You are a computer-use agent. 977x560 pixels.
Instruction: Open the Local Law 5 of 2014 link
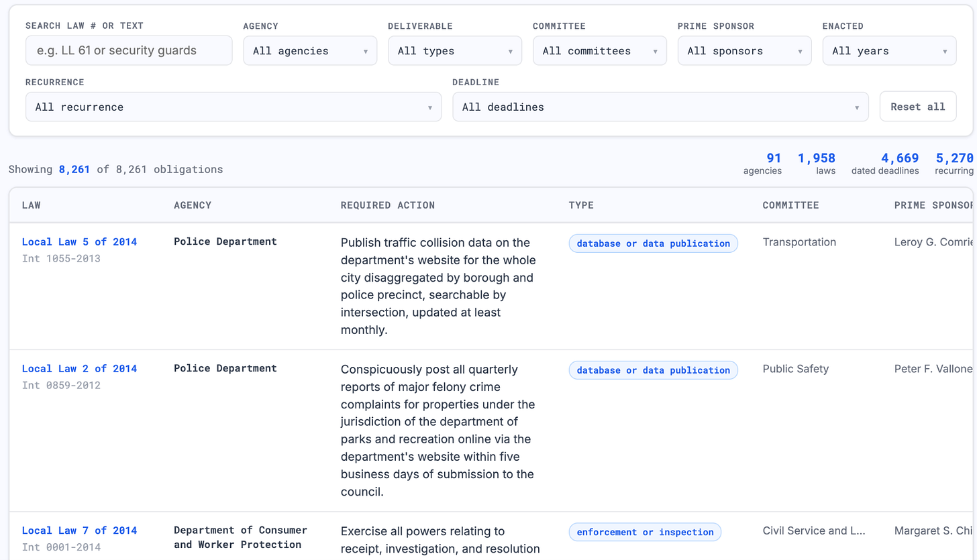pyautogui.click(x=79, y=241)
